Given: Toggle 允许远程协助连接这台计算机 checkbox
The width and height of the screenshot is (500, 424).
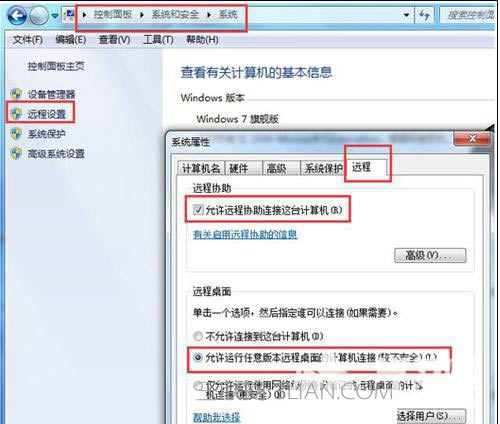Looking at the screenshot, I should (198, 210).
